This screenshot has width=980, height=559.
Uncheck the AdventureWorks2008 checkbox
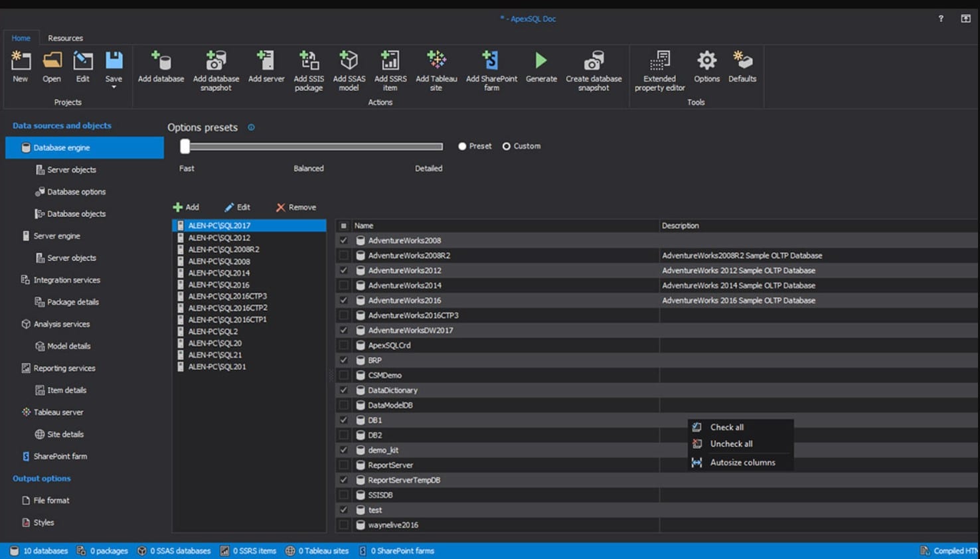pyautogui.click(x=343, y=240)
